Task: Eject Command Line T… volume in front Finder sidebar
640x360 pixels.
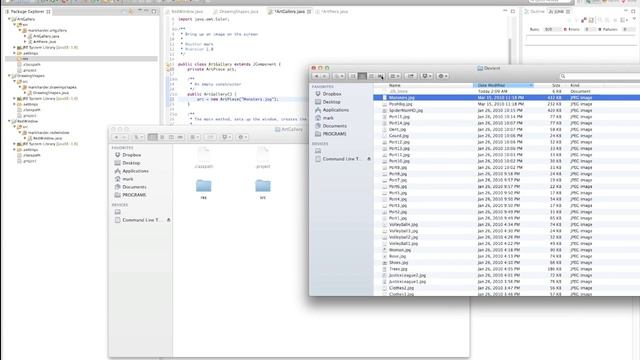Action: pyautogui.click(x=369, y=159)
